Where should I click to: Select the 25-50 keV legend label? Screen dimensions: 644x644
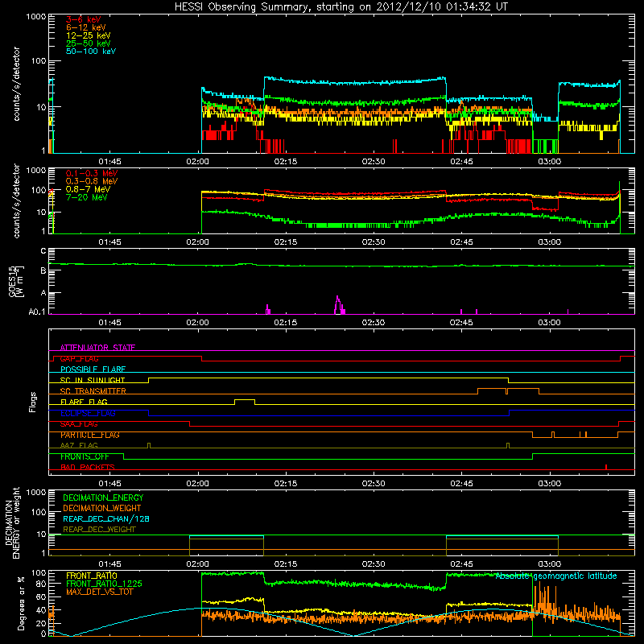(x=89, y=43)
